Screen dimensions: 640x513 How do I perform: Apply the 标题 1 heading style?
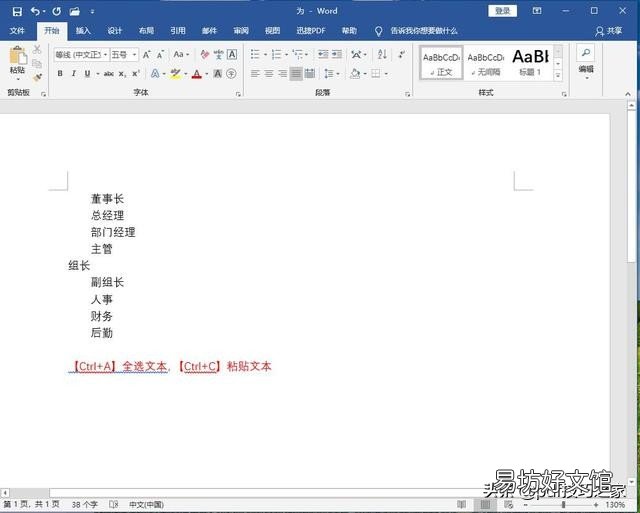tap(530, 62)
